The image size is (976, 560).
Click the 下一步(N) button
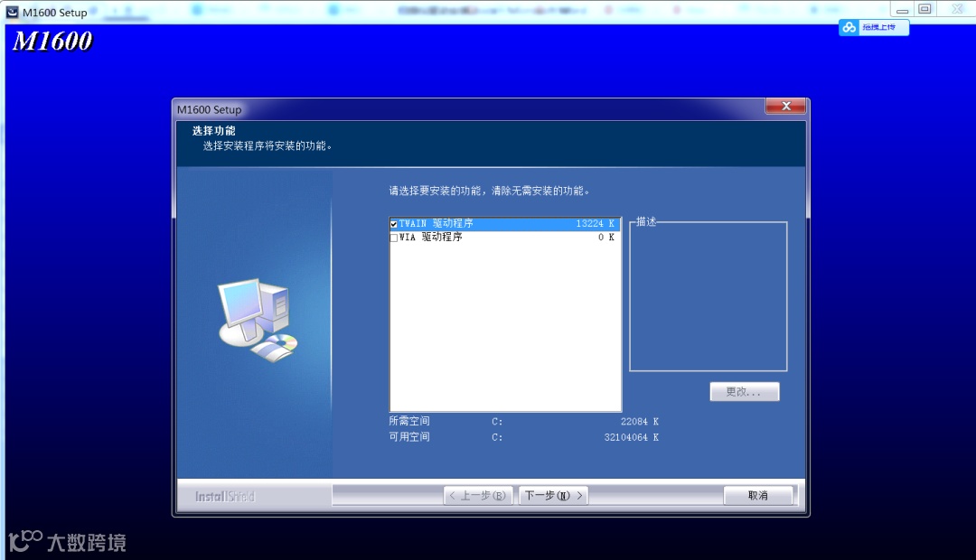(x=553, y=495)
